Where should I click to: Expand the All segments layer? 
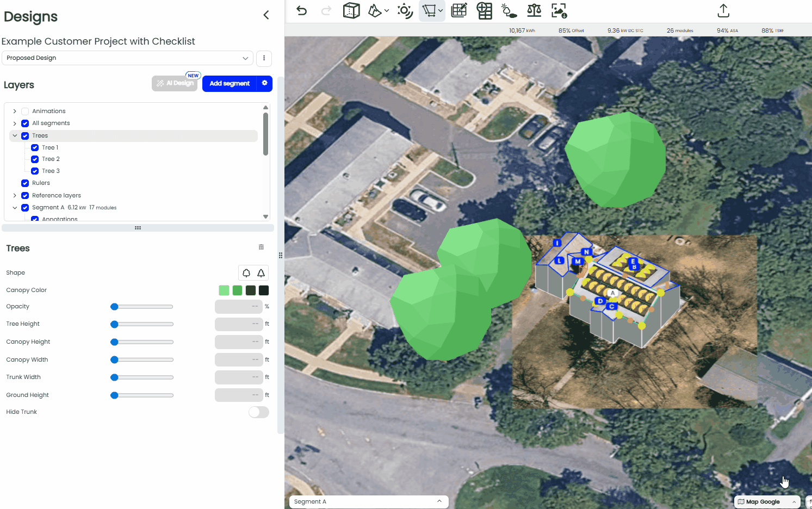15,123
